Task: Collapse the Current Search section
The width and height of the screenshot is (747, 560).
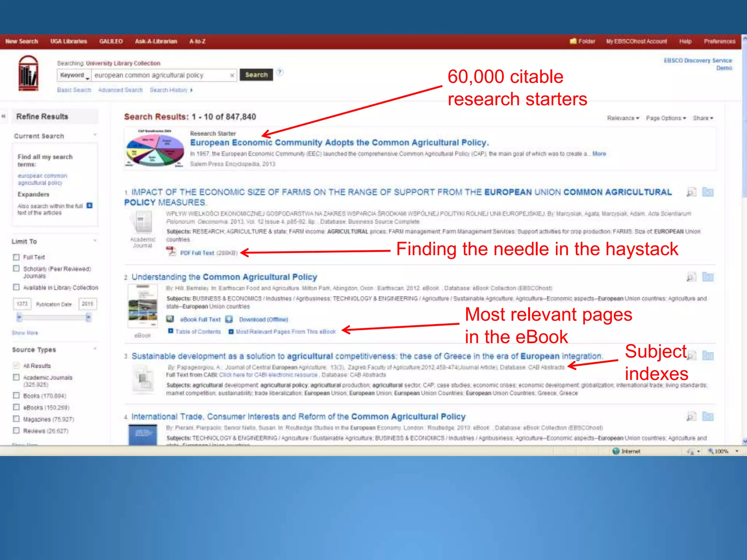Action: pos(95,135)
